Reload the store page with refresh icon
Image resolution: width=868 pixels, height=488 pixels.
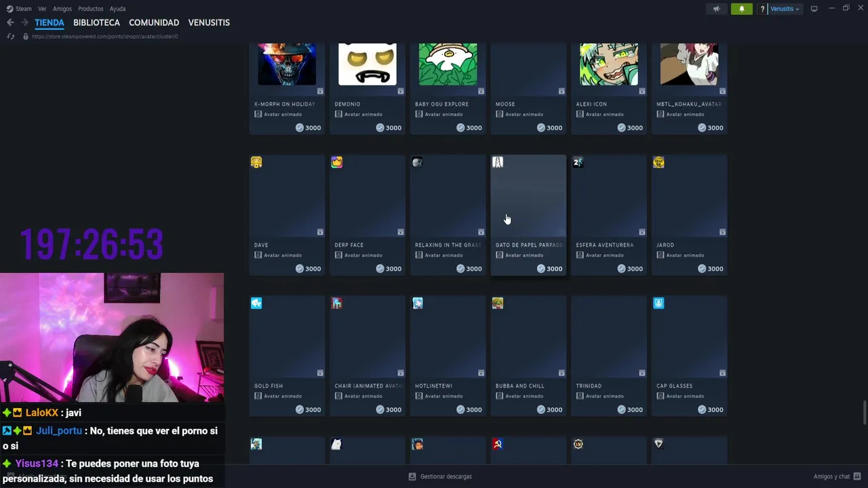(10, 36)
